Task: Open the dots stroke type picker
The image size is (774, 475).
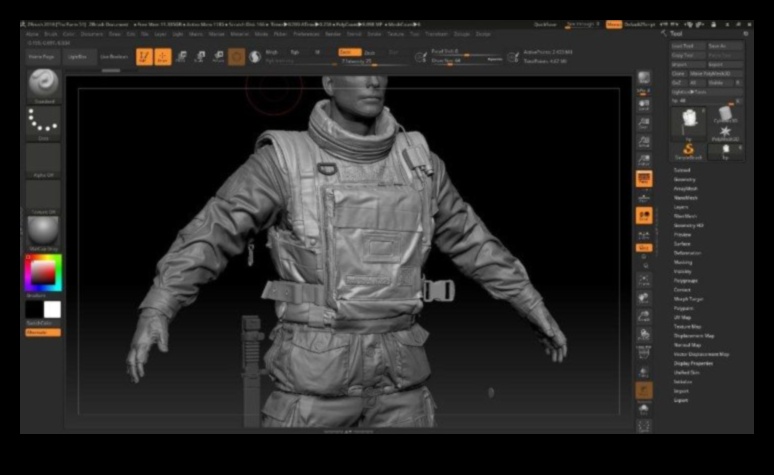Action: (43, 122)
